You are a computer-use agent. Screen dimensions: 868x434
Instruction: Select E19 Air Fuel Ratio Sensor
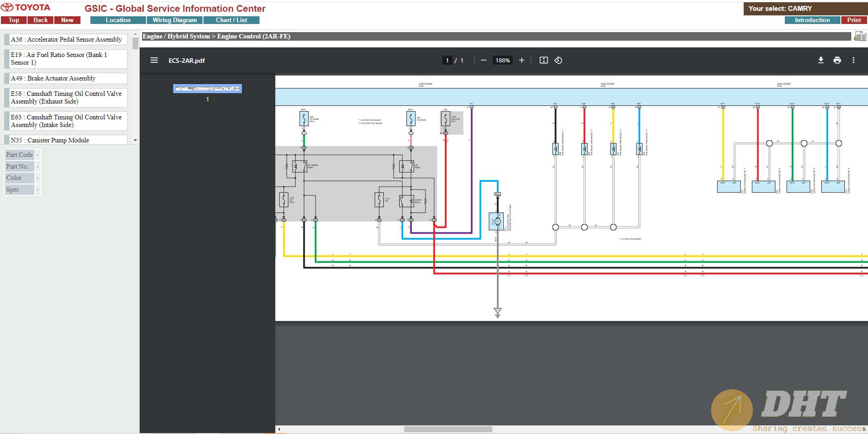66,59
